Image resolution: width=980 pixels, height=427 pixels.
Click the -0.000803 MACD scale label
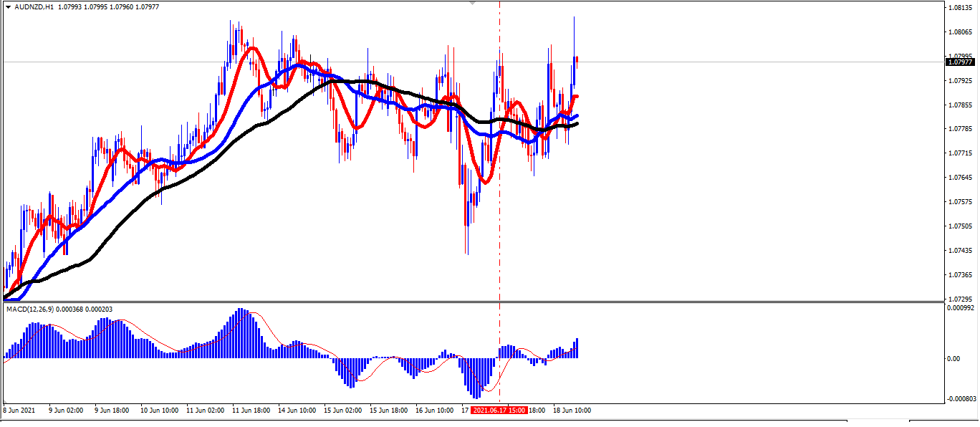[961, 399]
